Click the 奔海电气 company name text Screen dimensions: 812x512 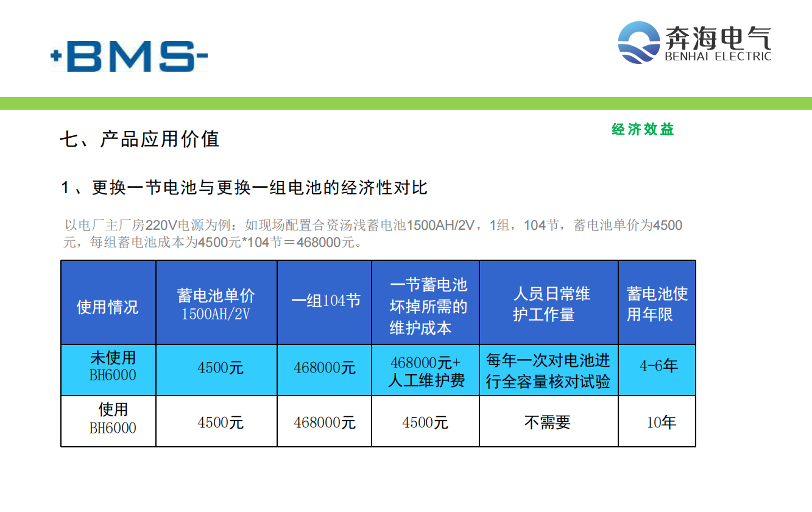tap(718, 37)
